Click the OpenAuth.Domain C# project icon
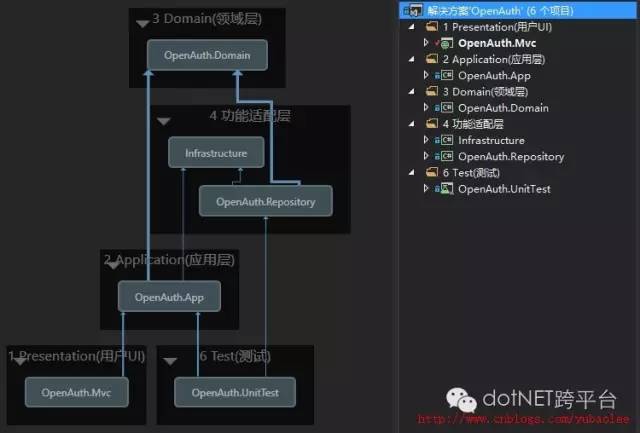 click(x=447, y=108)
